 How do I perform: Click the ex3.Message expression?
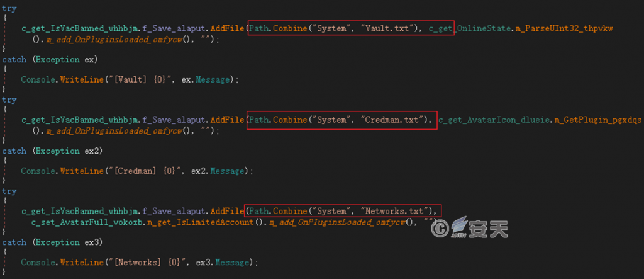pyautogui.click(x=230, y=262)
